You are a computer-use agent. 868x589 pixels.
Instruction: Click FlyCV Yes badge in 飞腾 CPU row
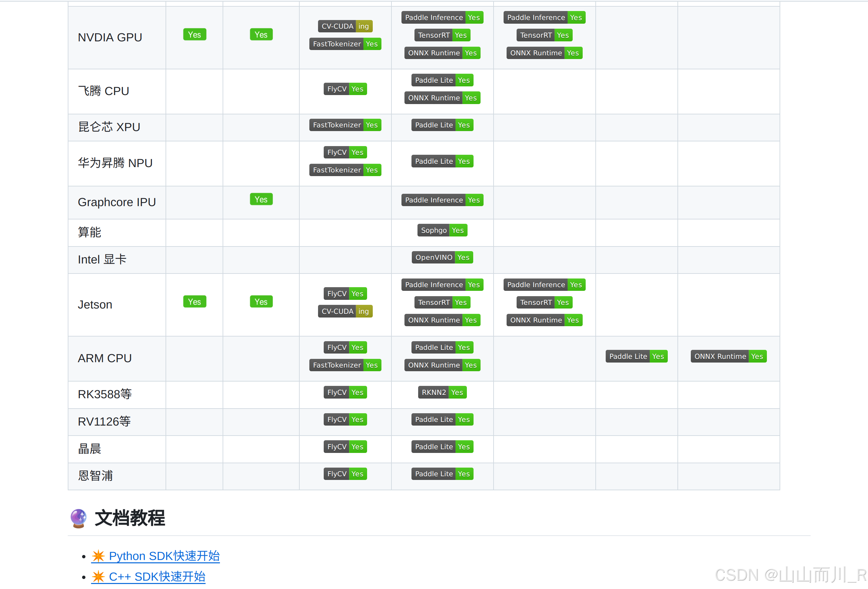click(345, 89)
